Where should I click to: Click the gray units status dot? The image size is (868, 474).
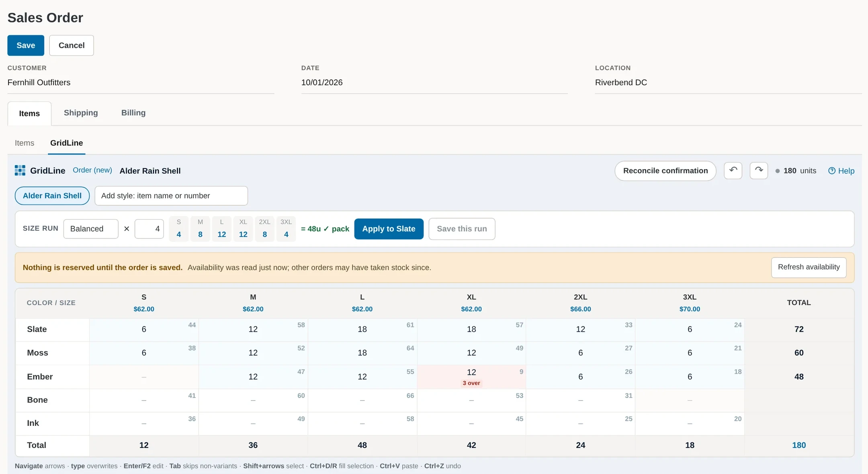[778, 171]
